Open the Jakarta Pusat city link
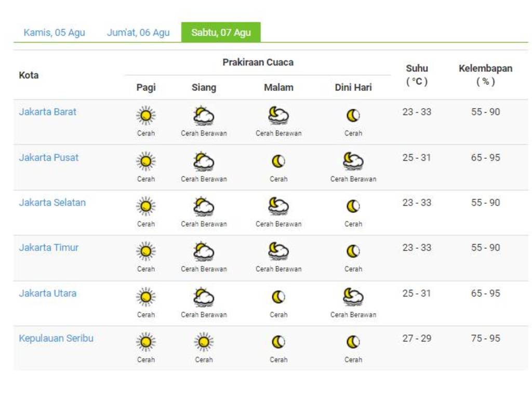532x399 pixels. coord(49,157)
